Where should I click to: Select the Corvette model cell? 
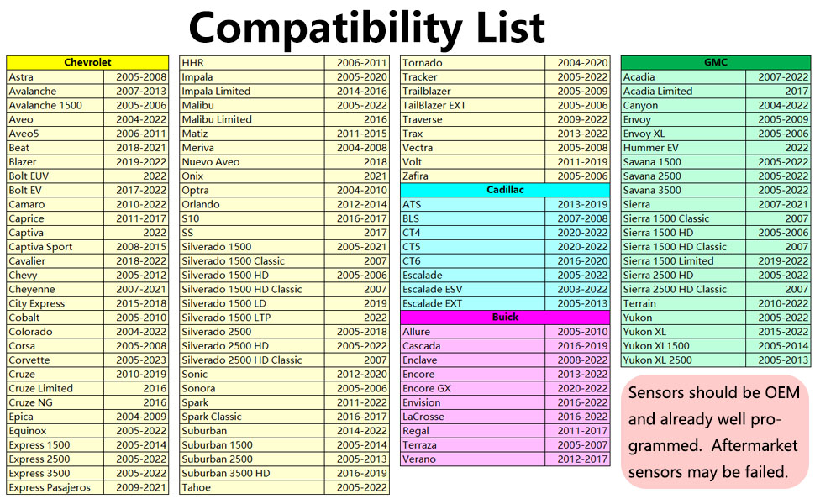click(x=55, y=360)
